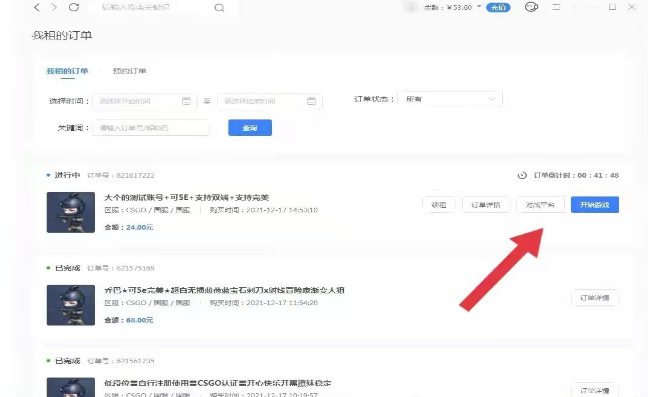The image size is (648, 397).
Task: Open 订单详情 for the 68.00元 order
Action: (x=595, y=298)
